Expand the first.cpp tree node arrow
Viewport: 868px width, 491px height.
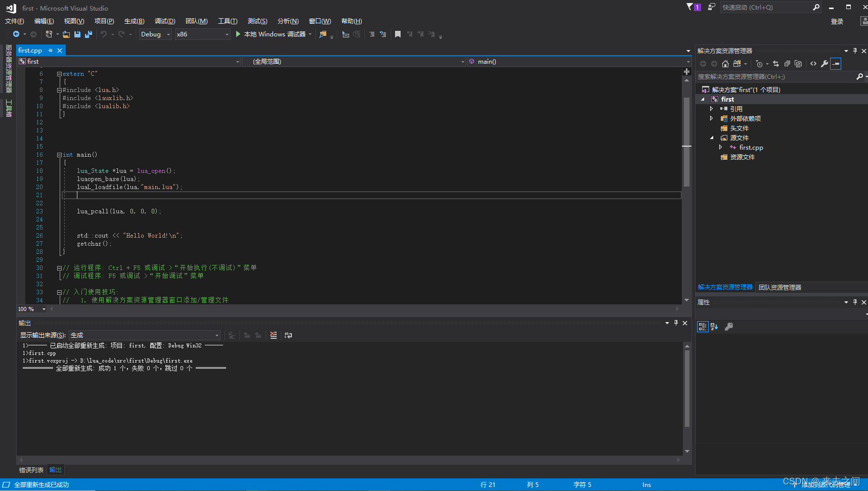point(720,147)
